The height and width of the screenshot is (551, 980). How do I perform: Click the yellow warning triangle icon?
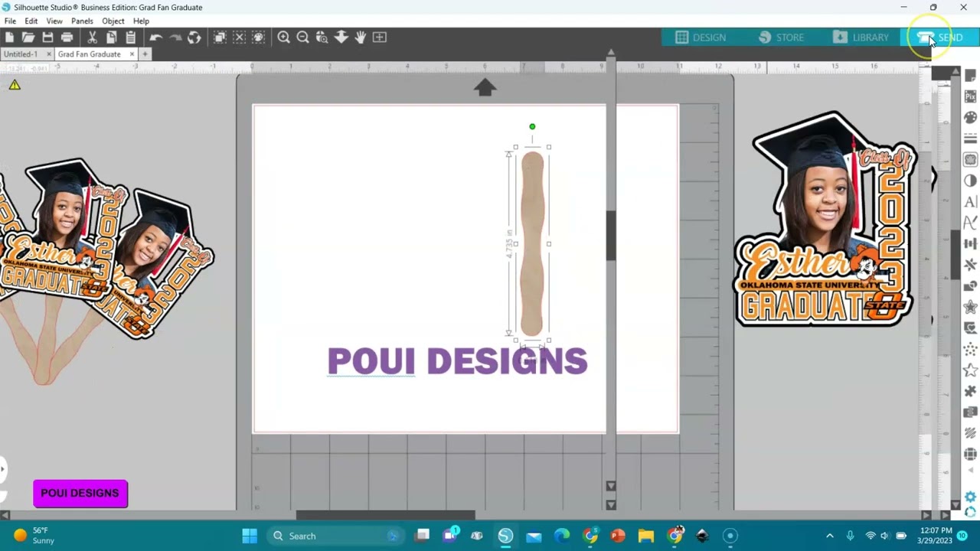[15, 85]
